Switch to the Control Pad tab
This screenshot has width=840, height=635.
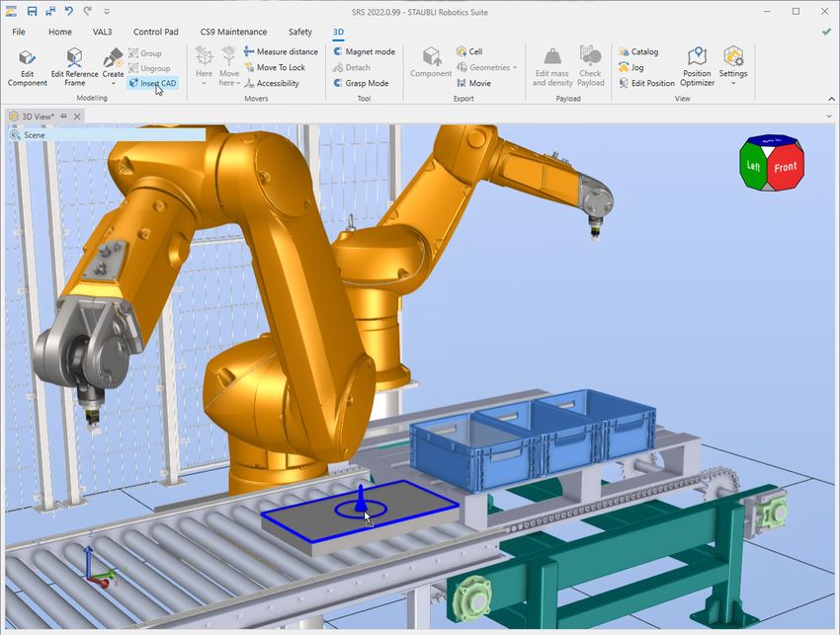click(x=156, y=32)
